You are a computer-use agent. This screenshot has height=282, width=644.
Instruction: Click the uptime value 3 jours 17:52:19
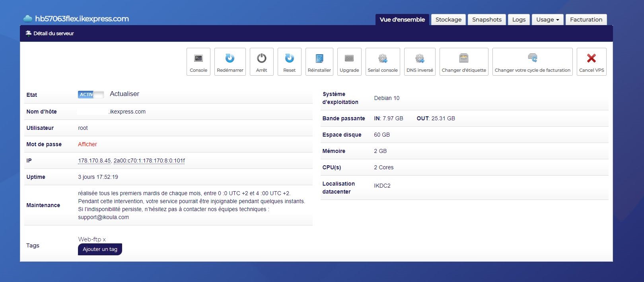click(x=98, y=177)
